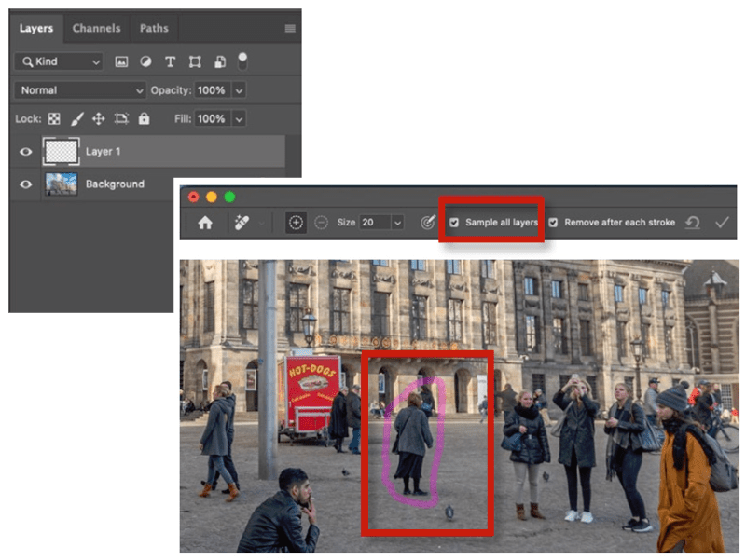This screenshot has height=560, width=746.
Task: Commit changes with the checkmark
Action: click(x=722, y=222)
